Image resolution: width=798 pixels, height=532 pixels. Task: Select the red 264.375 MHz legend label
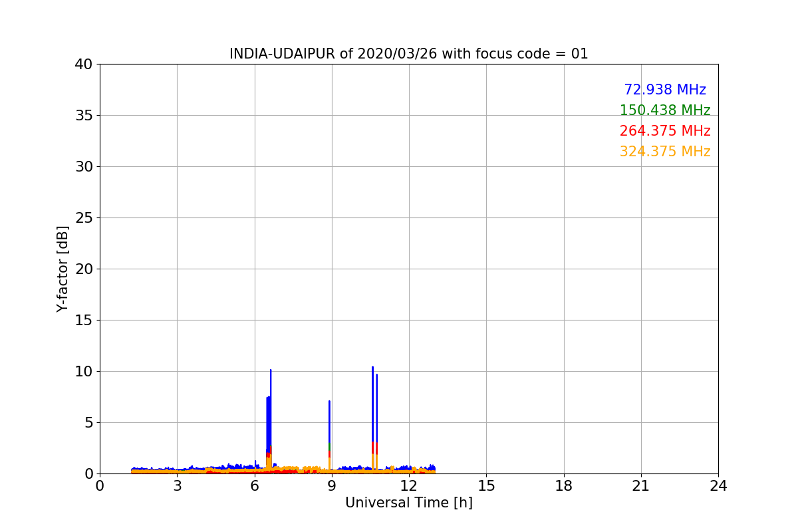665,131
